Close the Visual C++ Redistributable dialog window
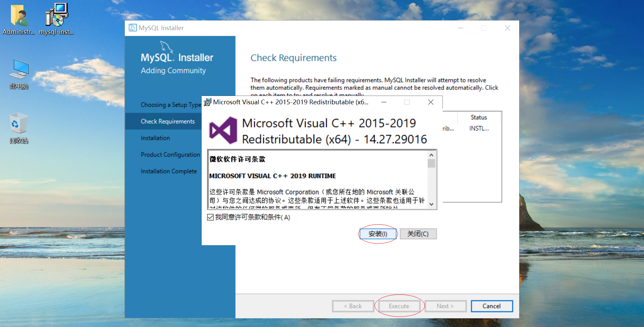 (x=431, y=102)
